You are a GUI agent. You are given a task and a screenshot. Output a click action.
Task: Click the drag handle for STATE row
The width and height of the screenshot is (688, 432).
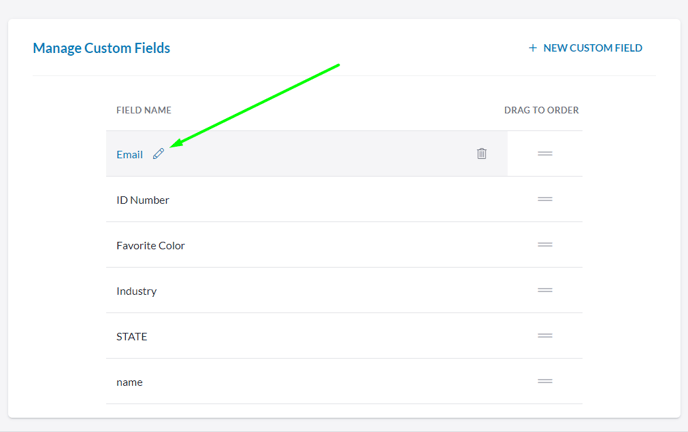[545, 336]
